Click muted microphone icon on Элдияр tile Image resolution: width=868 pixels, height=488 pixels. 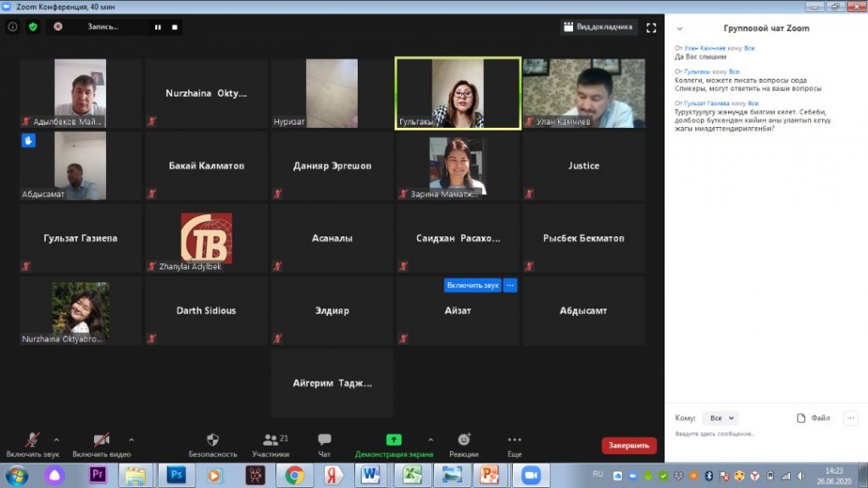(x=277, y=339)
